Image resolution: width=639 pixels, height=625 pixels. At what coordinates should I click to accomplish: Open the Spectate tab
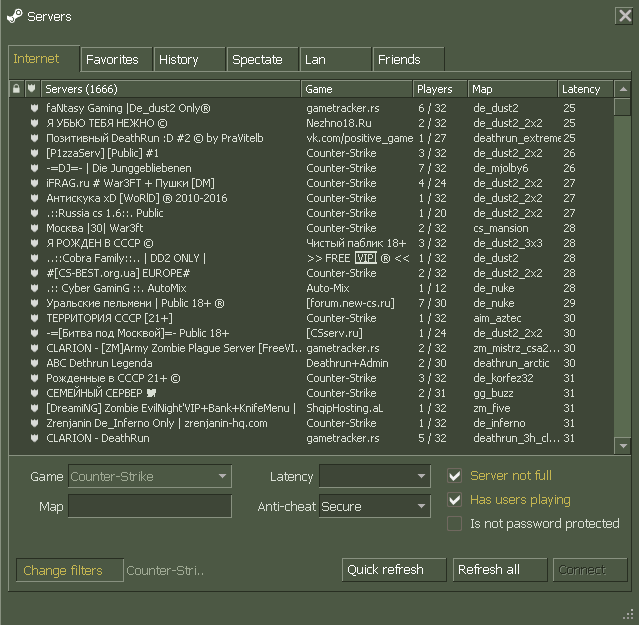[x=262, y=59]
